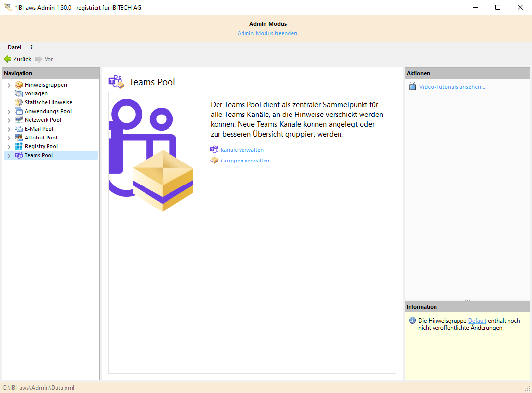
Task: Open the Datei menu
Action: (14, 47)
